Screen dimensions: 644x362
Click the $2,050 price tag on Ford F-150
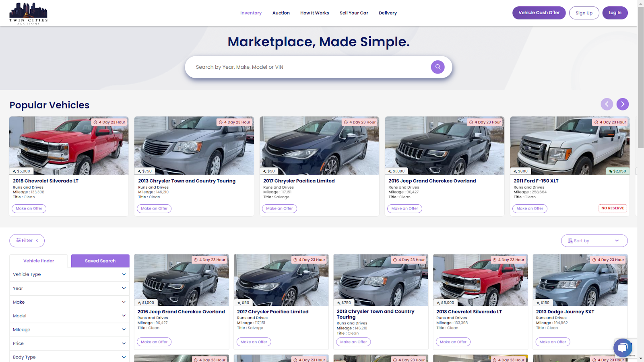pos(617,171)
